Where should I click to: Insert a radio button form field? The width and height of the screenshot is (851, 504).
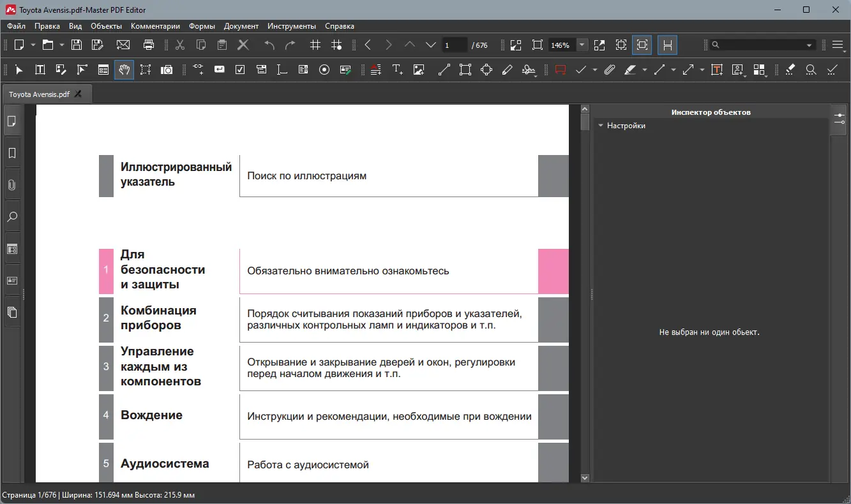click(x=324, y=70)
